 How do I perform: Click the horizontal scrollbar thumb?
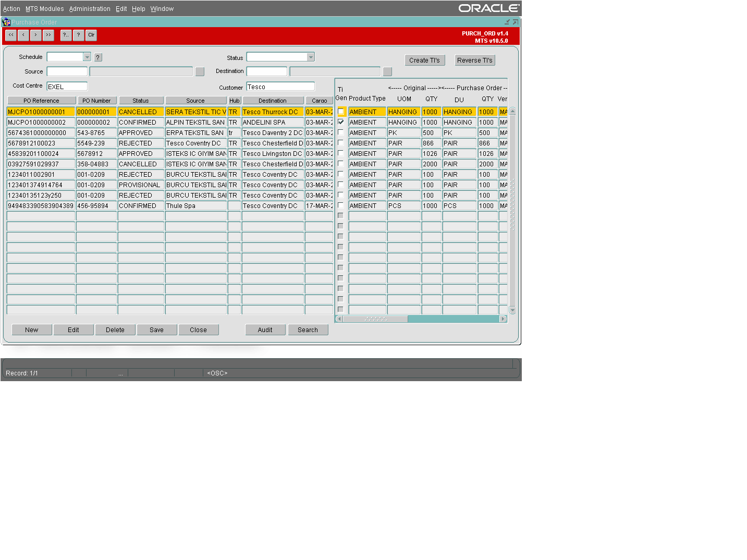click(x=375, y=319)
